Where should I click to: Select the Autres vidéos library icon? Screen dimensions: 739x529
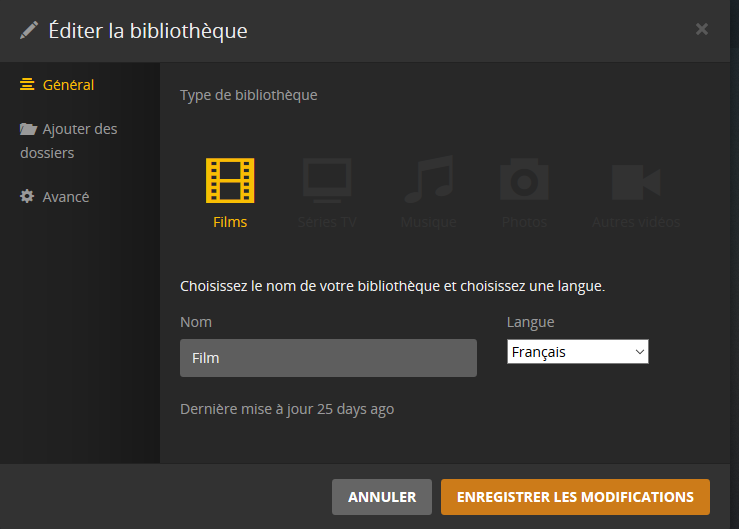(636, 182)
